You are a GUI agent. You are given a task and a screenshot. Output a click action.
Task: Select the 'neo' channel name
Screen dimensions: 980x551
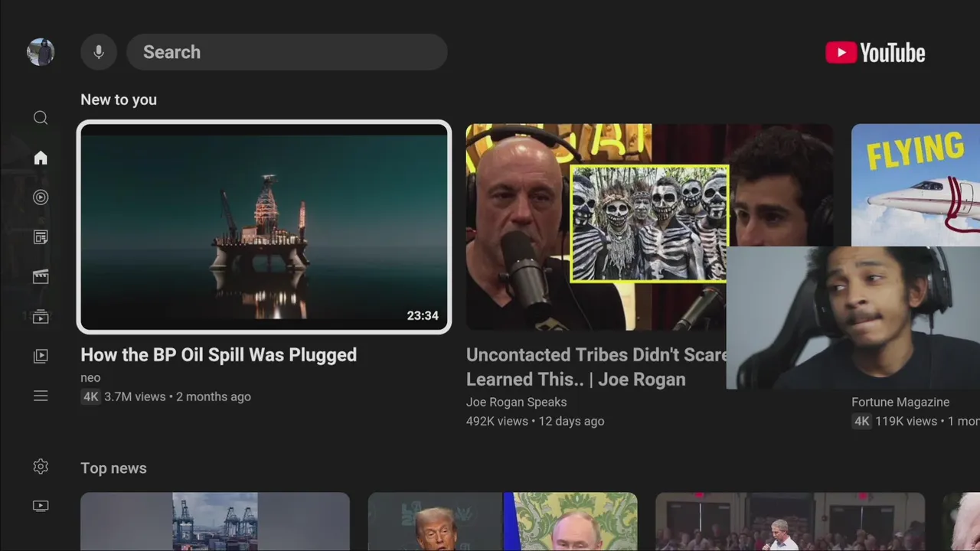[90, 378]
